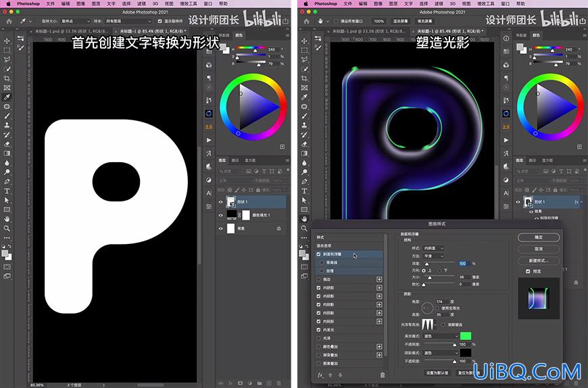The height and width of the screenshot is (388, 588).
Task: Select the Lasso tool in left window
Action: click(x=7, y=59)
